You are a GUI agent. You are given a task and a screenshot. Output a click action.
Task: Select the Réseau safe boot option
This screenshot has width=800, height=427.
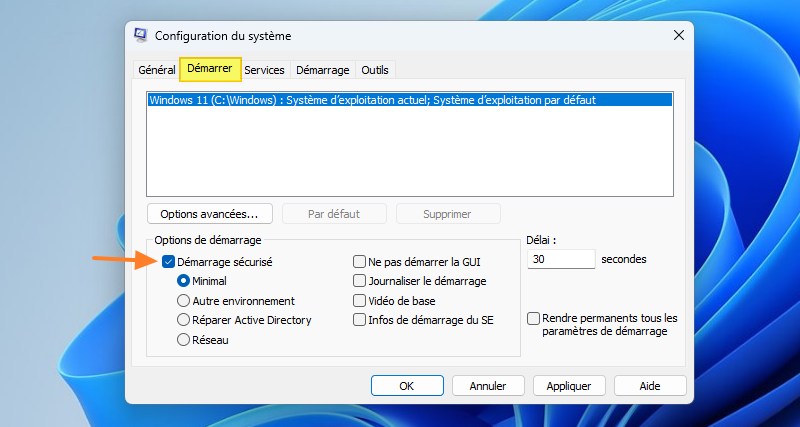click(183, 340)
